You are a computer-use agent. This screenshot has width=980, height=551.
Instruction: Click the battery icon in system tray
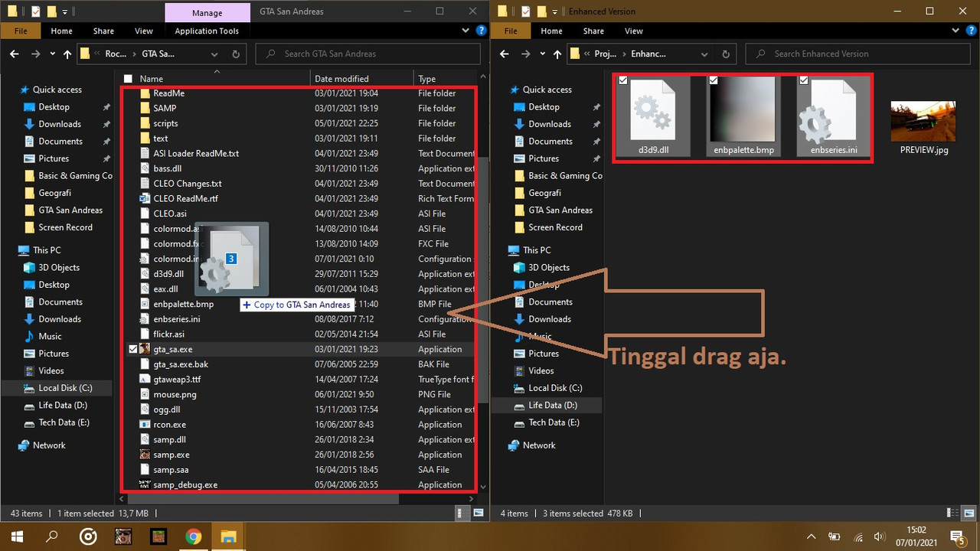(x=835, y=536)
